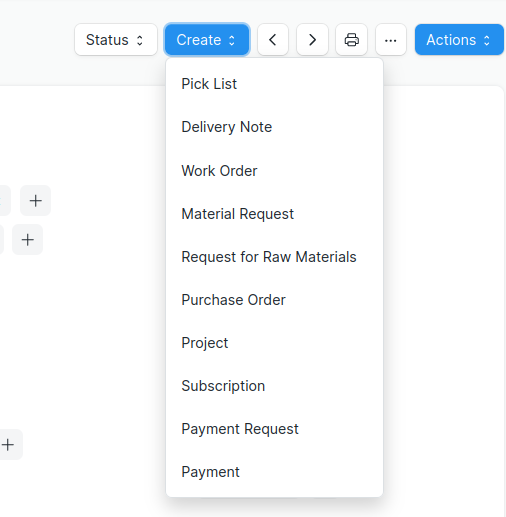Go to next document arrow
506x517 pixels.
click(312, 40)
